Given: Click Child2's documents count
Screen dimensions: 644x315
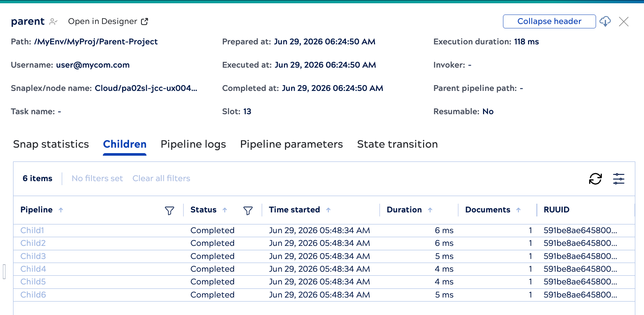Looking at the screenshot, I should [x=531, y=243].
